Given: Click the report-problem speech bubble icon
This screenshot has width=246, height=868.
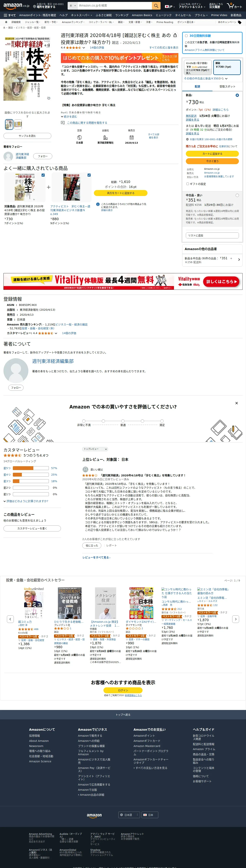Looking at the screenshot, I should pos(63,123).
